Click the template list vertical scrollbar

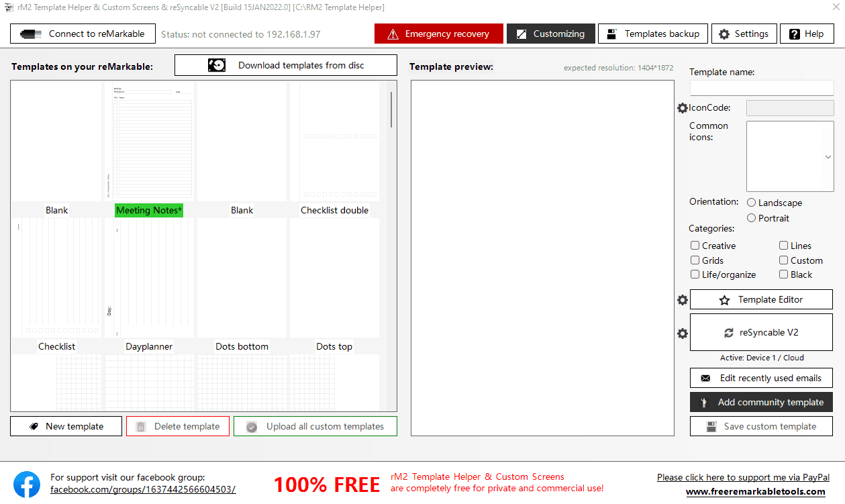coord(391,110)
